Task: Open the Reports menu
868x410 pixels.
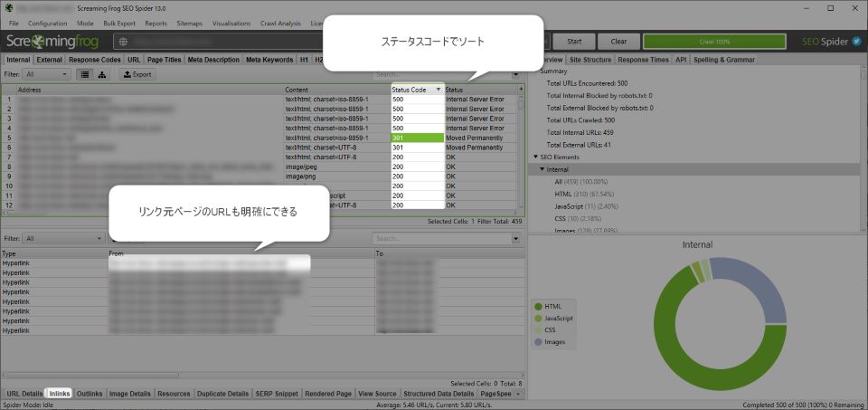Action: click(x=156, y=24)
